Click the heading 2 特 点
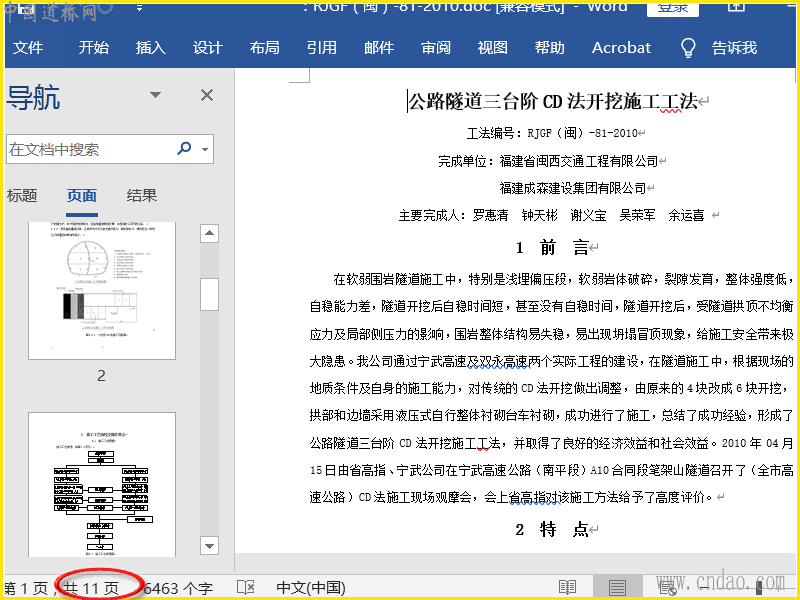Image resolution: width=800 pixels, height=600 pixels. click(x=553, y=530)
